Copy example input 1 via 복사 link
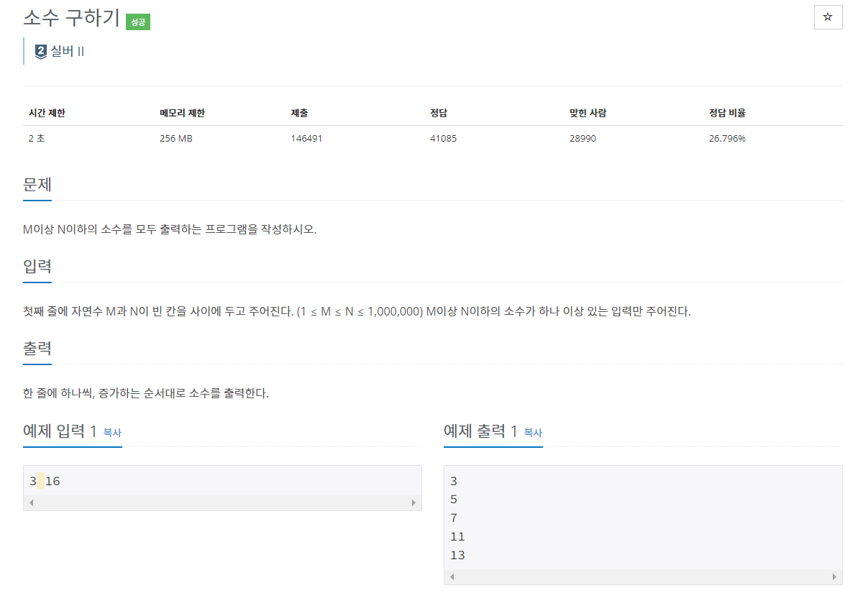 pyautogui.click(x=112, y=433)
